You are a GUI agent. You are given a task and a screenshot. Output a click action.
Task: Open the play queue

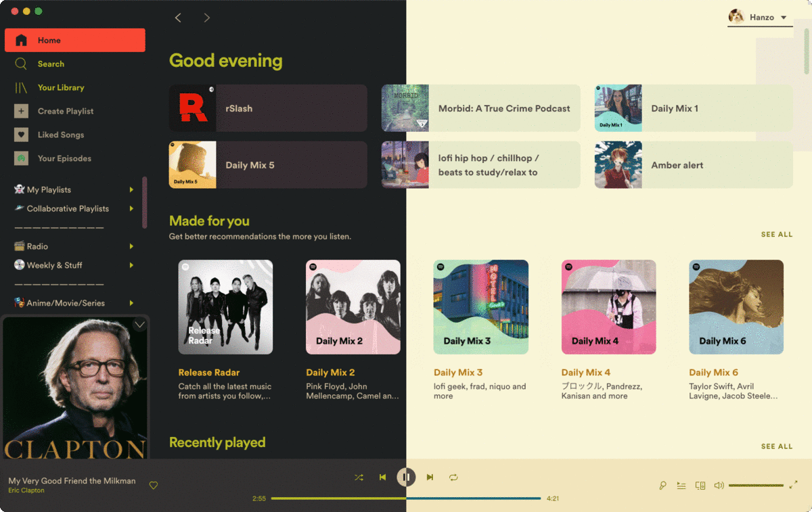pyautogui.click(x=681, y=486)
